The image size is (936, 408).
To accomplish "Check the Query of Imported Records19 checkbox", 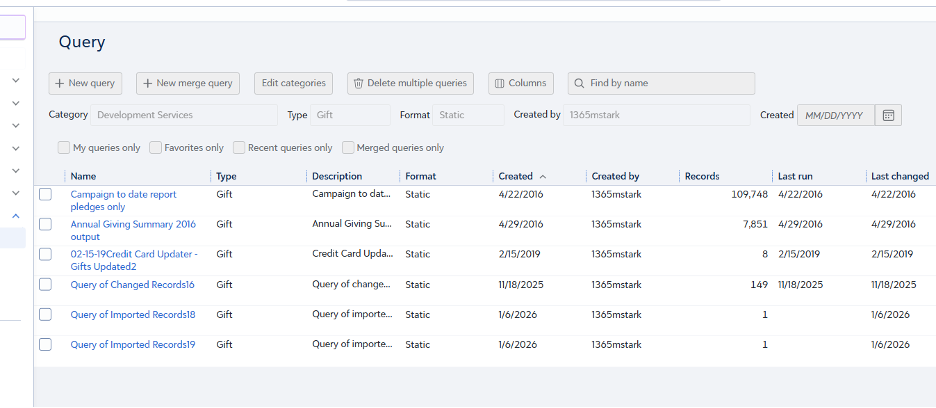I will [x=45, y=344].
